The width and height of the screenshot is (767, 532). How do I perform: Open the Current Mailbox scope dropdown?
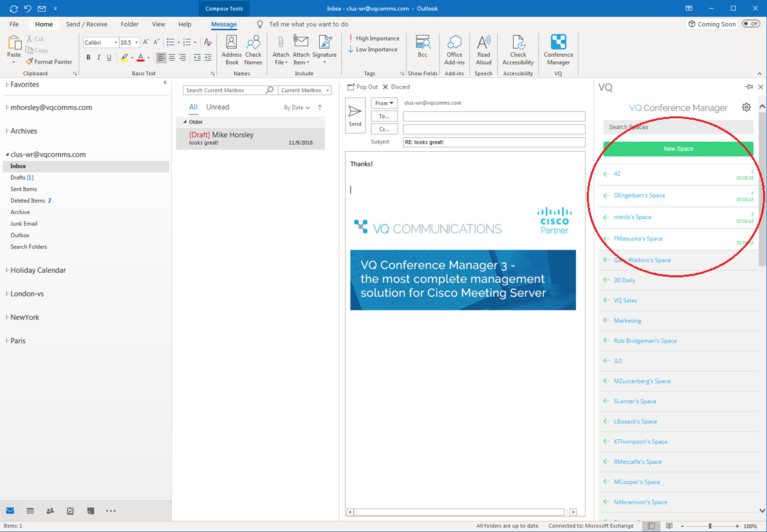(305, 91)
